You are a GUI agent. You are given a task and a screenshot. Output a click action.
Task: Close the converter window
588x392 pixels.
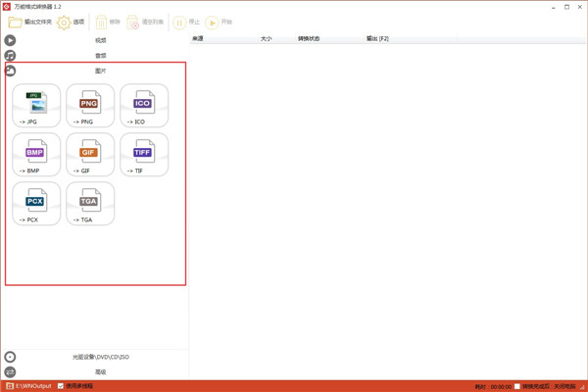[x=580, y=7]
